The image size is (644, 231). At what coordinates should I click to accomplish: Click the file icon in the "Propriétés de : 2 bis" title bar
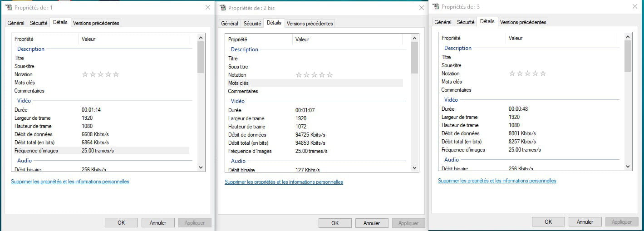[222, 8]
